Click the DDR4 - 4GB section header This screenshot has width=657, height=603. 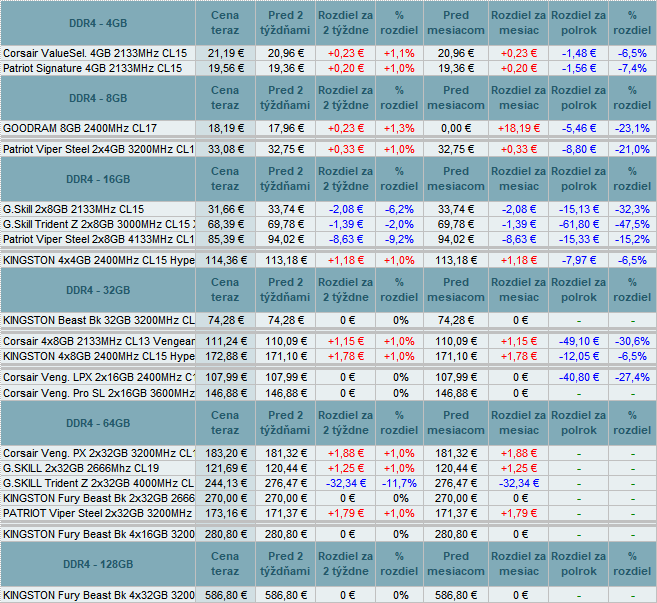pos(98,23)
